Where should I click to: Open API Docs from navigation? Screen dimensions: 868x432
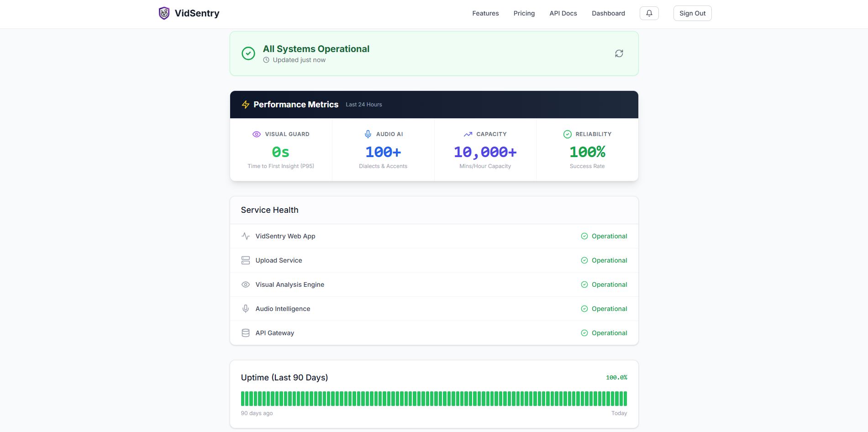(563, 13)
